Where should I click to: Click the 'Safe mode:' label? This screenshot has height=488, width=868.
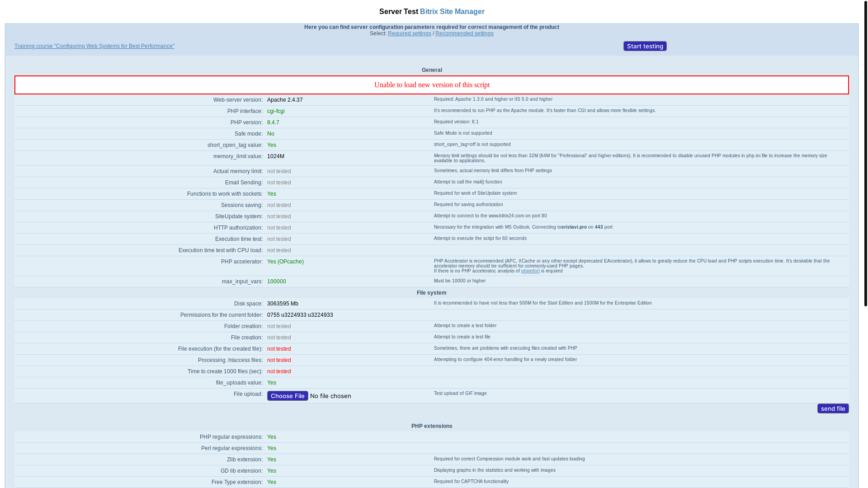pos(249,134)
